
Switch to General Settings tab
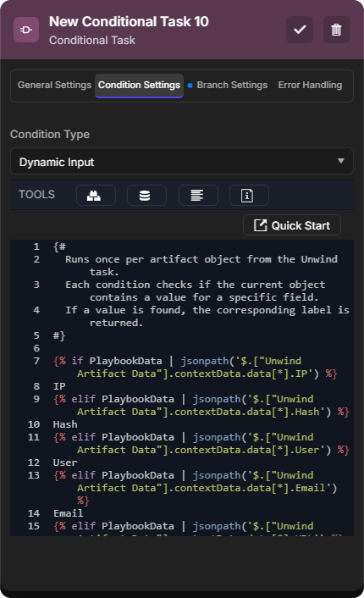coord(54,85)
